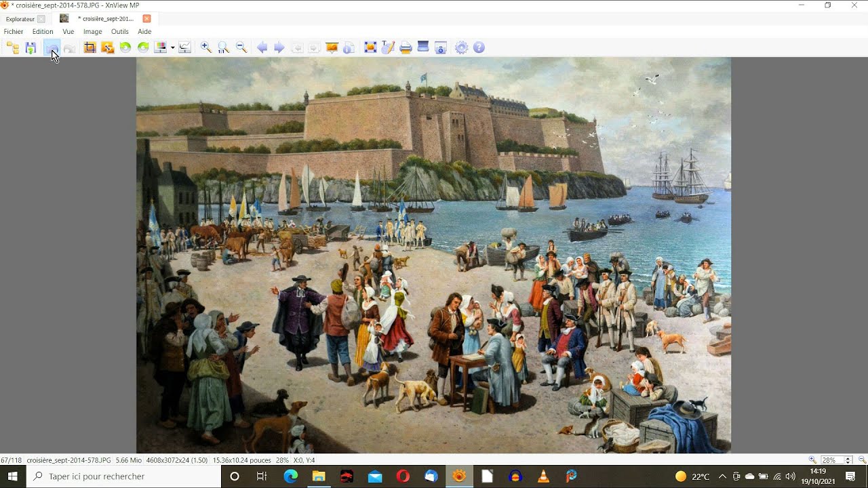
Task: Open the weather widget showing 22°C
Action: pyautogui.click(x=692, y=476)
